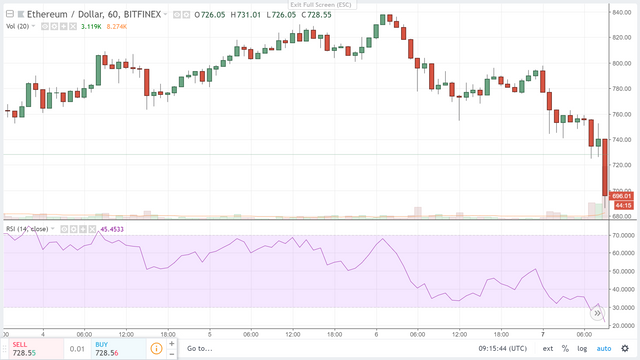Click the SELL 728.55 button
Viewport: 640px width, 360px height.
point(36,349)
